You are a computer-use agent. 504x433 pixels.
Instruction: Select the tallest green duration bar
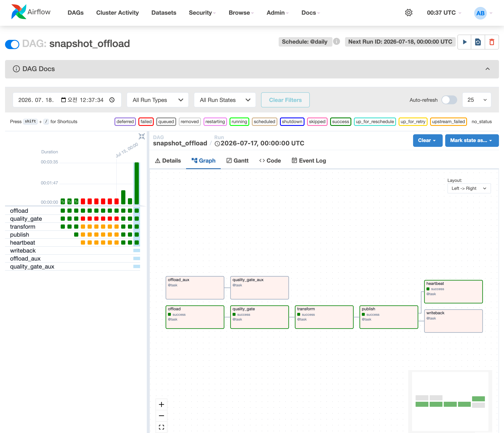137,183
